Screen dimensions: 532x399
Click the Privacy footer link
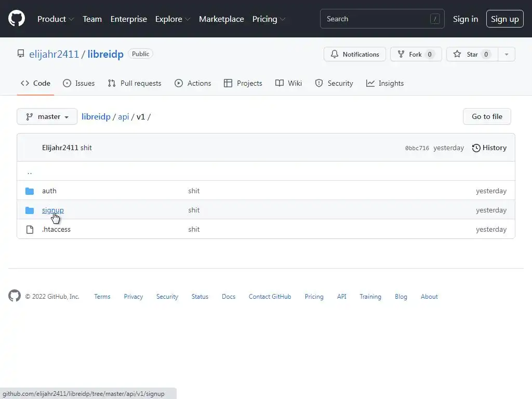pos(134,297)
